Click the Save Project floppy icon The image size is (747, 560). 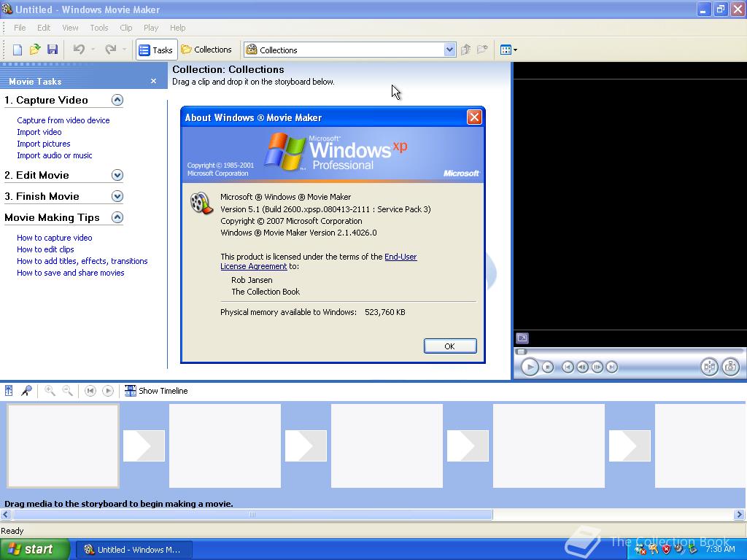coord(53,50)
